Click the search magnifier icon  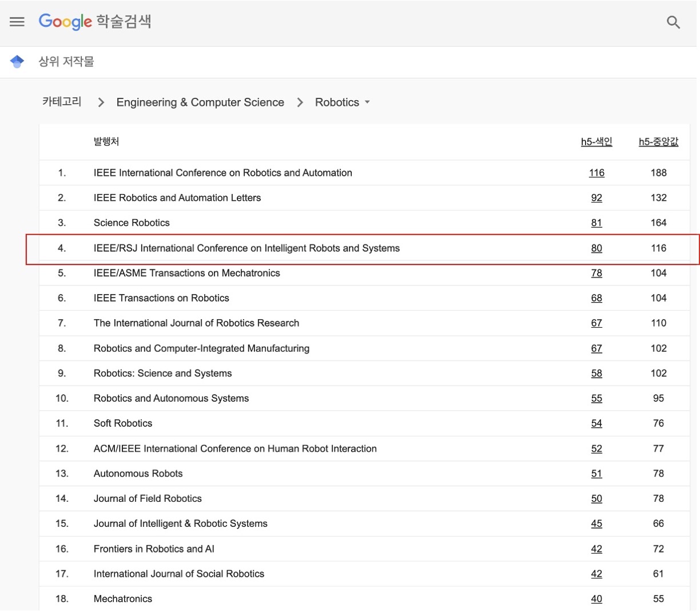click(673, 22)
